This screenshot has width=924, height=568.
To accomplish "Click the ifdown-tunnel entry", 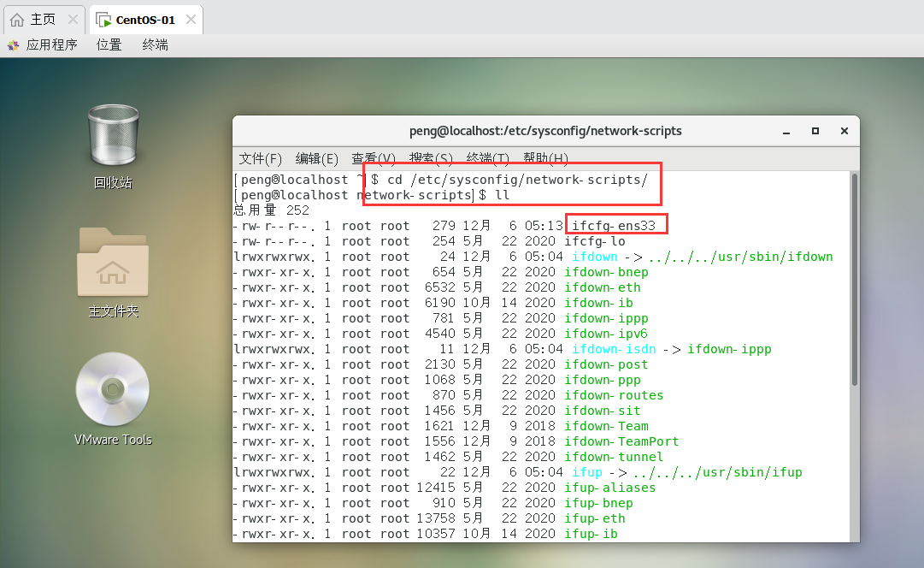I will point(614,457).
